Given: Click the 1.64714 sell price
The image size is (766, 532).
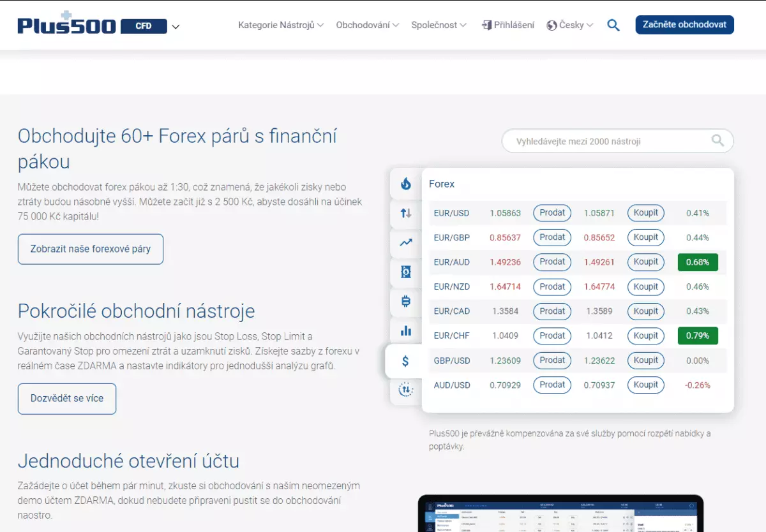Looking at the screenshot, I should (506, 287).
